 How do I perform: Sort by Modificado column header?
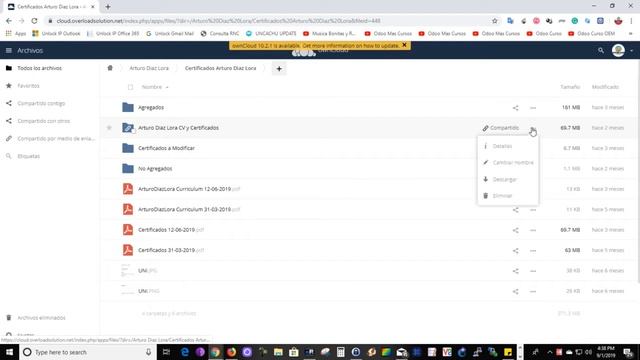(x=605, y=87)
